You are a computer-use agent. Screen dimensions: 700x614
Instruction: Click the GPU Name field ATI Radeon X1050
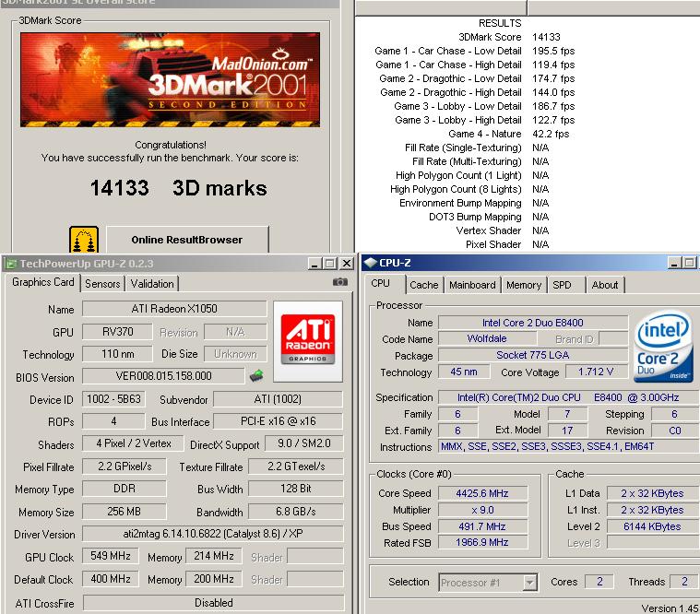pyautogui.click(x=174, y=309)
